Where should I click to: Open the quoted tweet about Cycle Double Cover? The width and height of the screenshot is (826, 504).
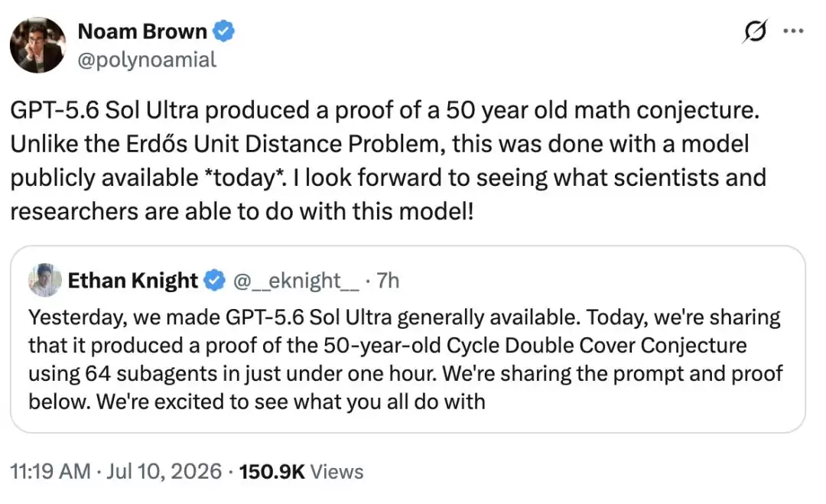[408, 339]
